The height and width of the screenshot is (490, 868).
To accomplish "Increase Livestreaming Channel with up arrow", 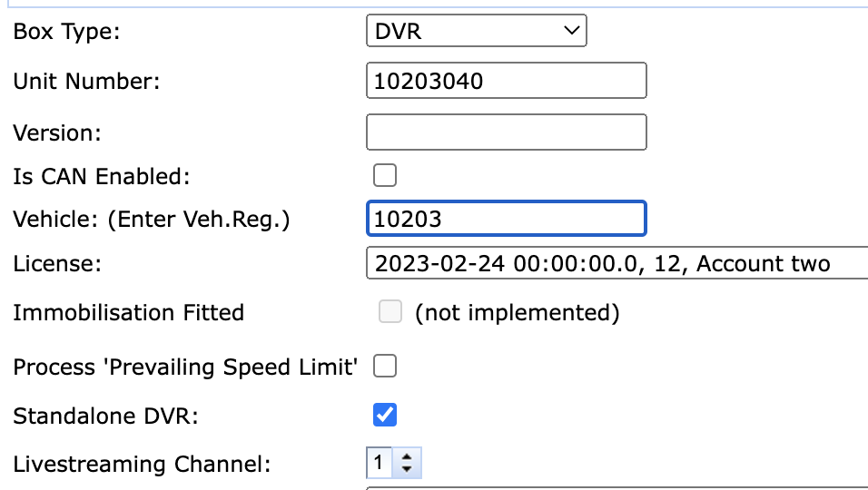I will [407, 457].
